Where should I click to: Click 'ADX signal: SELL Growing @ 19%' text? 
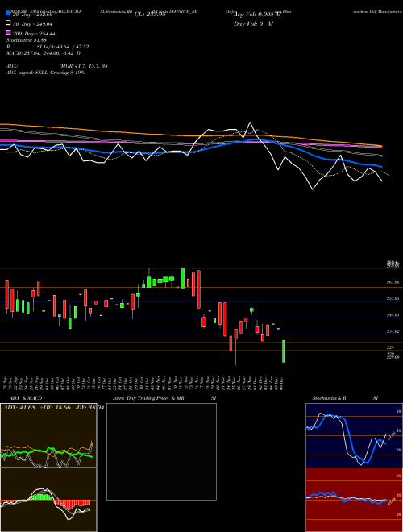tap(45, 73)
